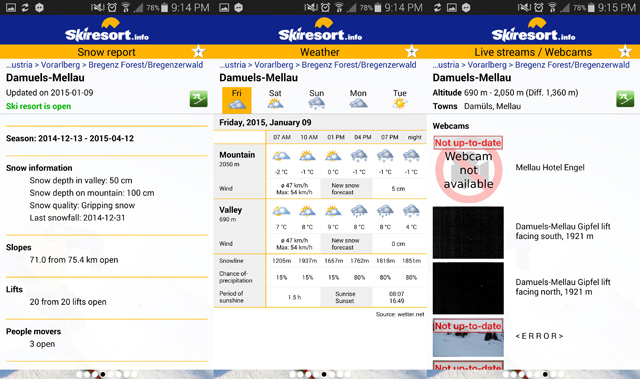Open Gipfel lift facing north webcam thumbnail
This screenshot has width=640, height=379.
pyautogui.click(x=468, y=288)
